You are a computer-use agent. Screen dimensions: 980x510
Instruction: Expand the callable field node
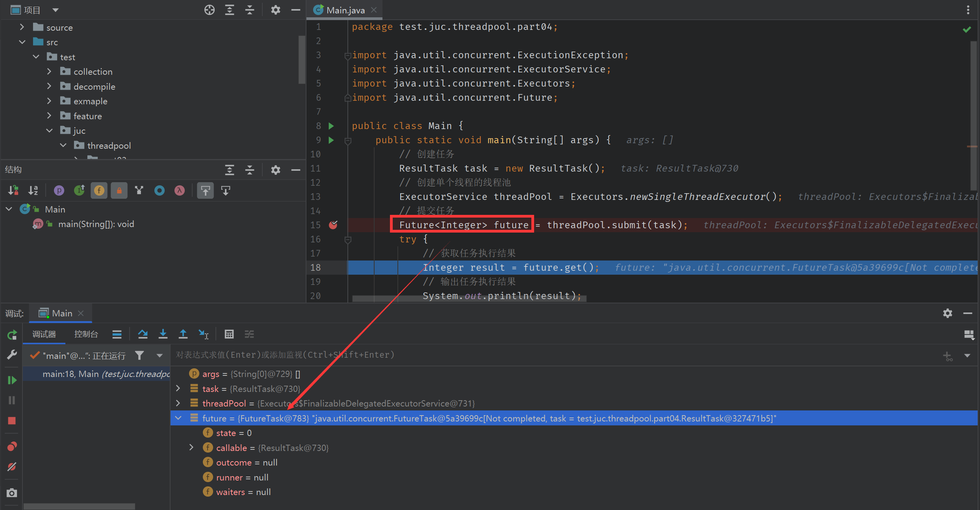191,447
